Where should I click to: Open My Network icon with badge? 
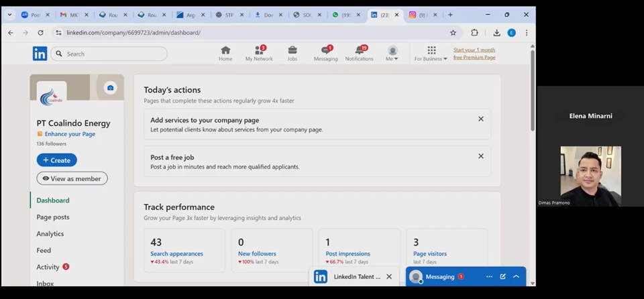(x=259, y=54)
